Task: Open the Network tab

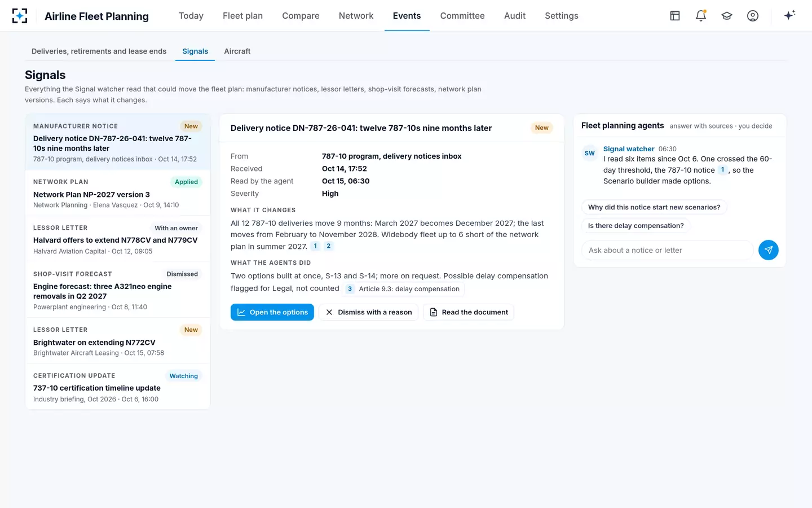Action: 356,16
